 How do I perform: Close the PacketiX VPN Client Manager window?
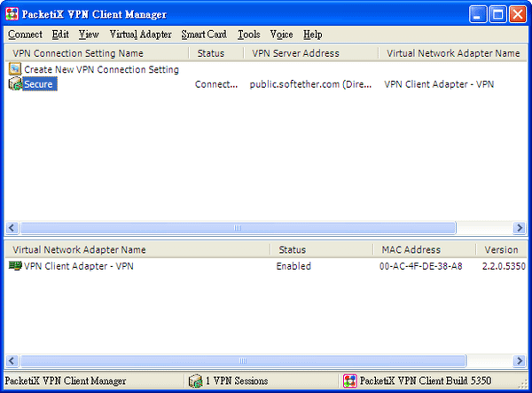tap(518, 14)
